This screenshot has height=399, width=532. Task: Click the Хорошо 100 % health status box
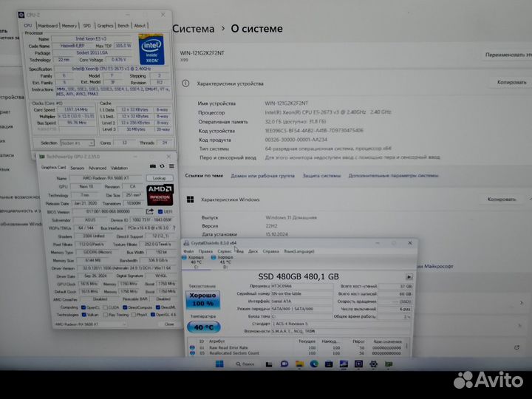203,300
